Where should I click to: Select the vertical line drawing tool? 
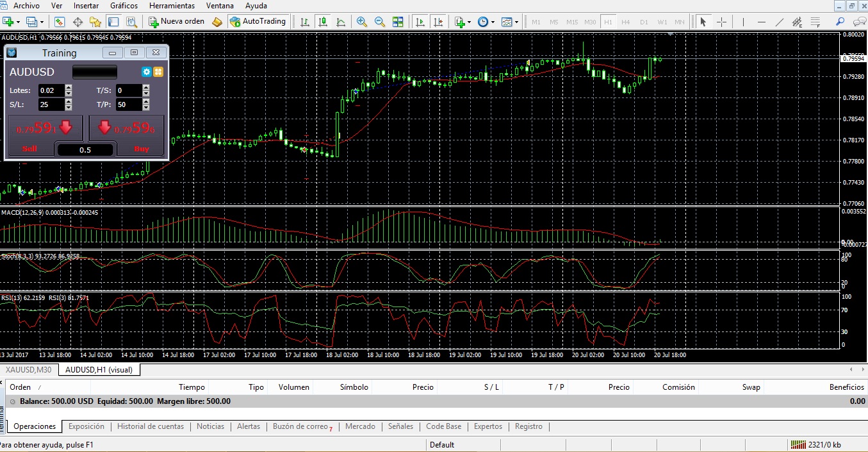pos(743,22)
